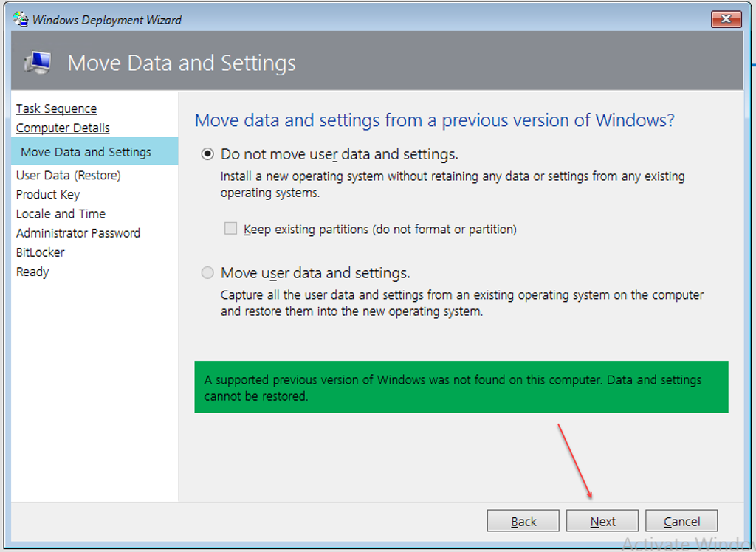
Task: Click User Data (Restore) in the sidebar
Action: tap(68, 176)
